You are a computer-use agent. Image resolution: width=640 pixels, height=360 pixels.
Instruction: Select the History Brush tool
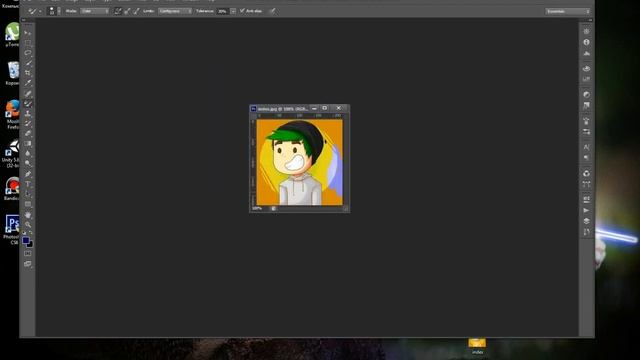click(x=28, y=124)
